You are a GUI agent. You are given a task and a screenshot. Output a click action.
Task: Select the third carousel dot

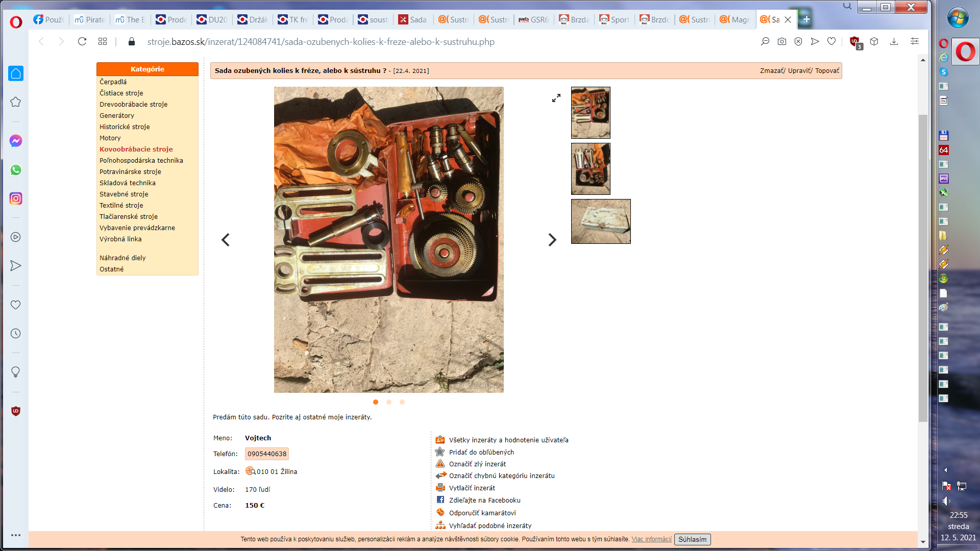402,402
